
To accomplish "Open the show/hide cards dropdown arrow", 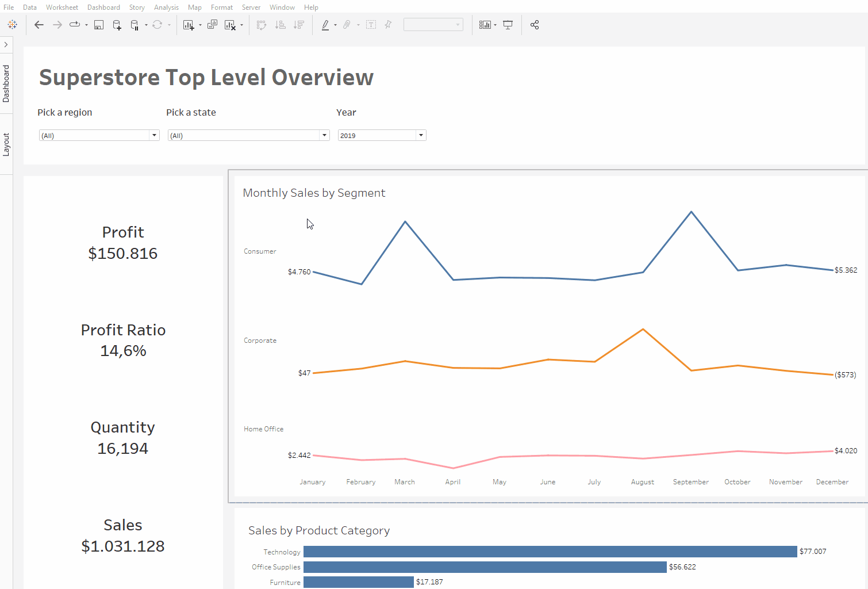I will click(495, 25).
